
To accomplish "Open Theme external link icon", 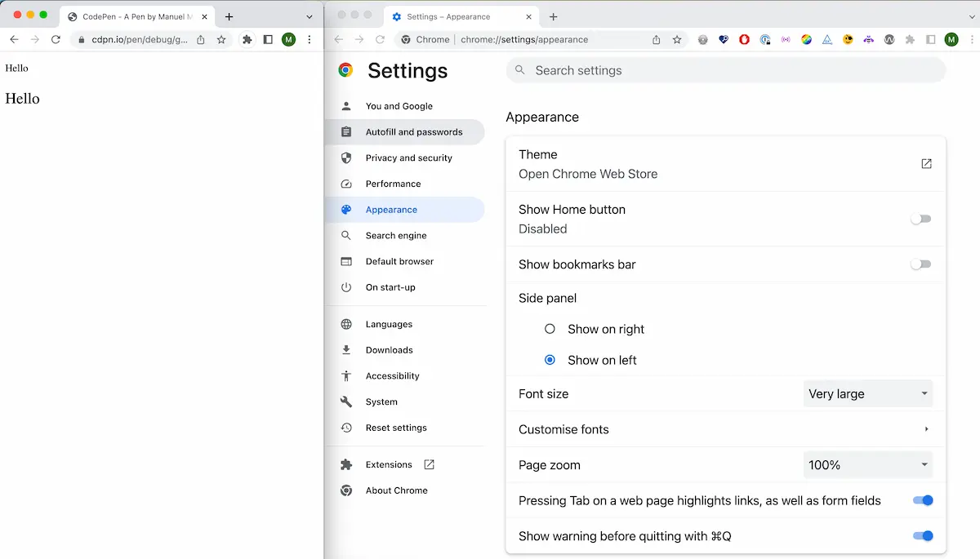I will click(926, 164).
